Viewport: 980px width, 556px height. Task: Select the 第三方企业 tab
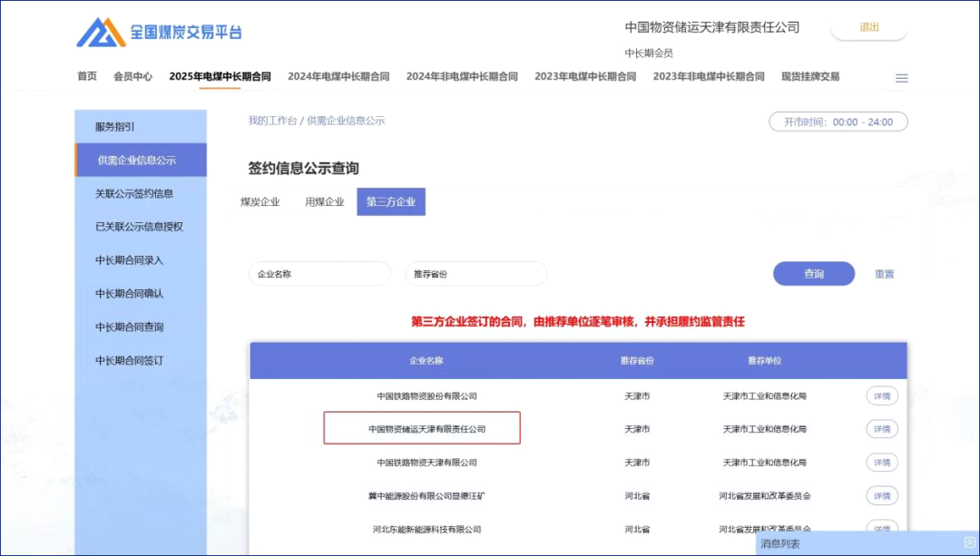click(x=391, y=201)
